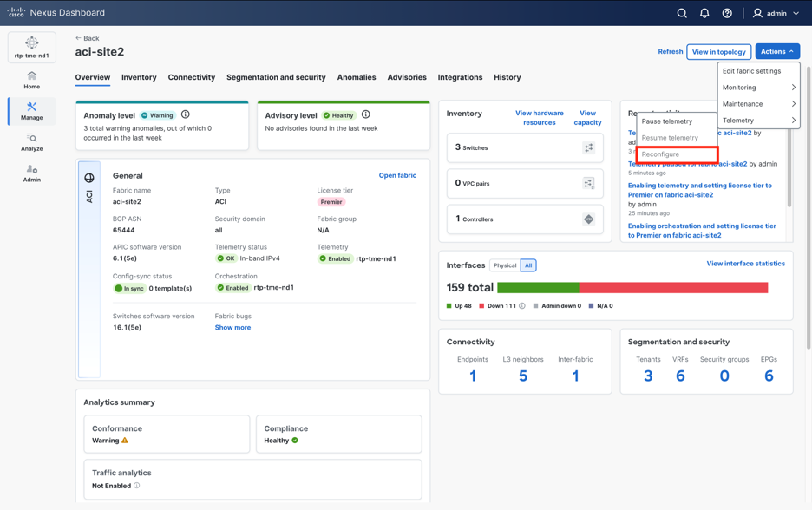Click View capacity link
This screenshot has height=510, width=812.
pyautogui.click(x=588, y=118)
